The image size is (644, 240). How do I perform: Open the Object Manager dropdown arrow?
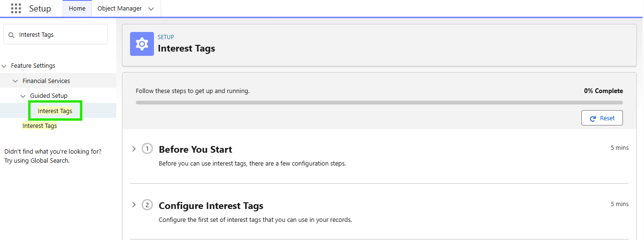151,9
